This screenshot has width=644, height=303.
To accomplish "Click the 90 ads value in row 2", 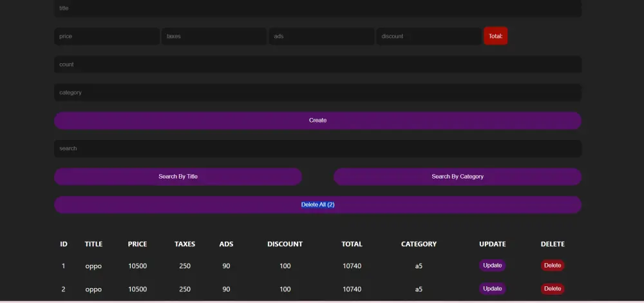I will [226, 289].
